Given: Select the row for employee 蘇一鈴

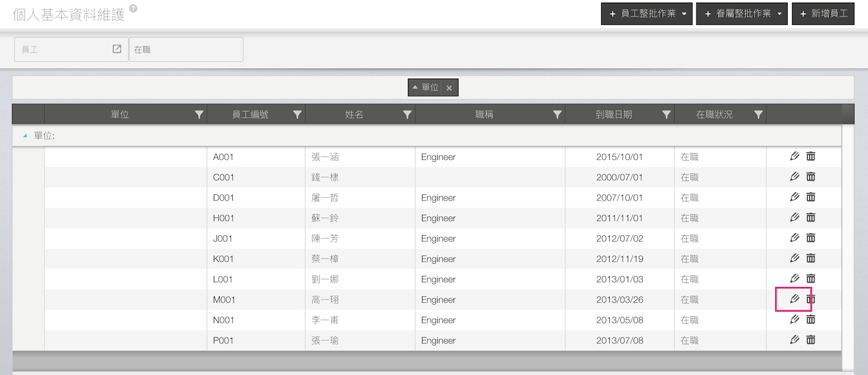Looking at the screenshot, I should click(325, 218).
